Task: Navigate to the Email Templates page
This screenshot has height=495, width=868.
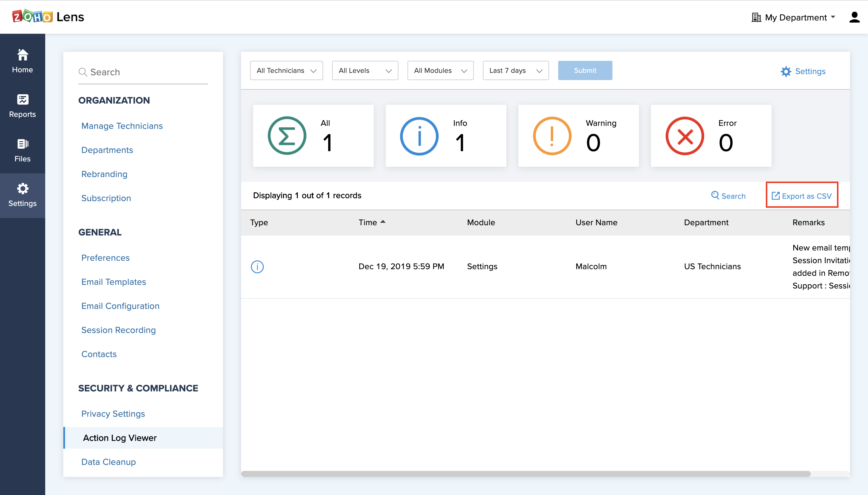Action: 114,282
